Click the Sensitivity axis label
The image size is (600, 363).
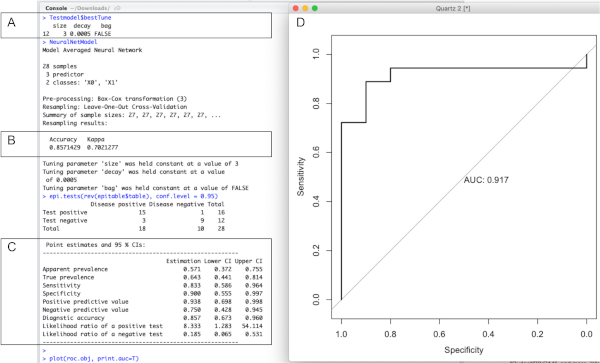coord(301,176)
